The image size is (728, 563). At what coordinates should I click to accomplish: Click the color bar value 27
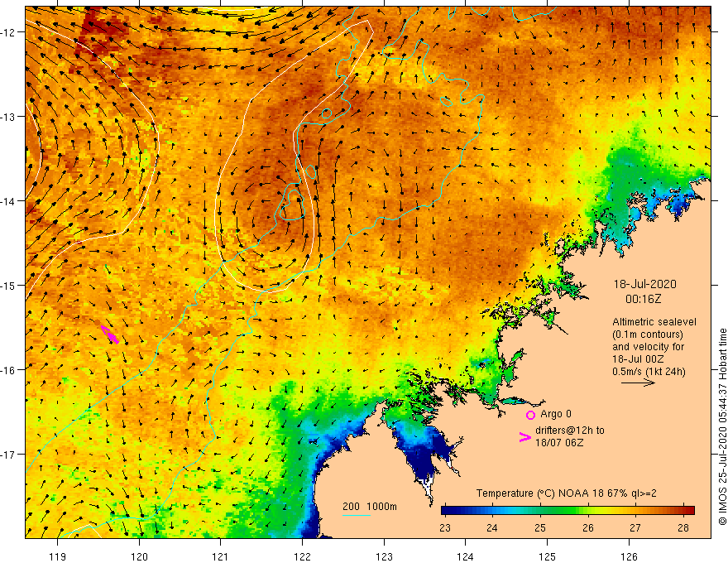point(635,527)
